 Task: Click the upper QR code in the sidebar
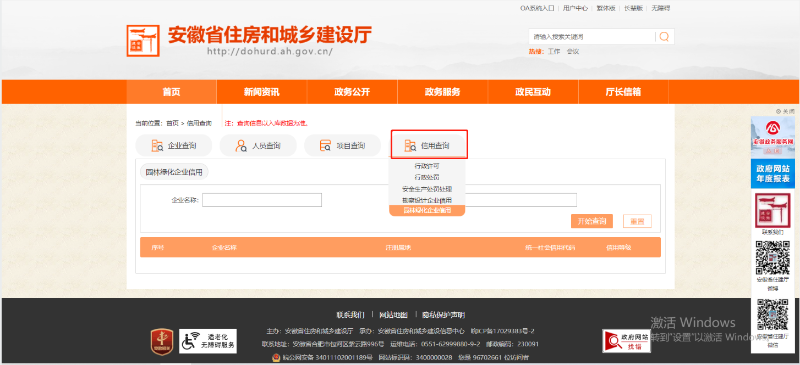click(772, 257)
